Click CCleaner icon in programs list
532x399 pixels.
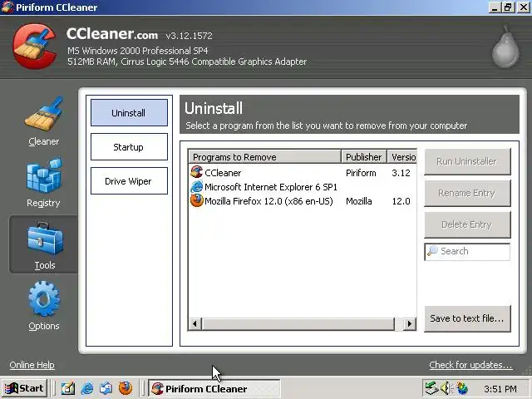point(196,172)
